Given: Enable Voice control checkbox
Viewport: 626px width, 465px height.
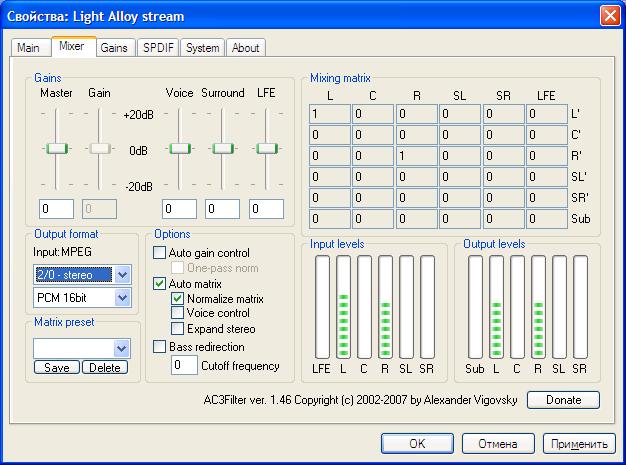Looking at the screenshot, I should [x=178, y=313].
